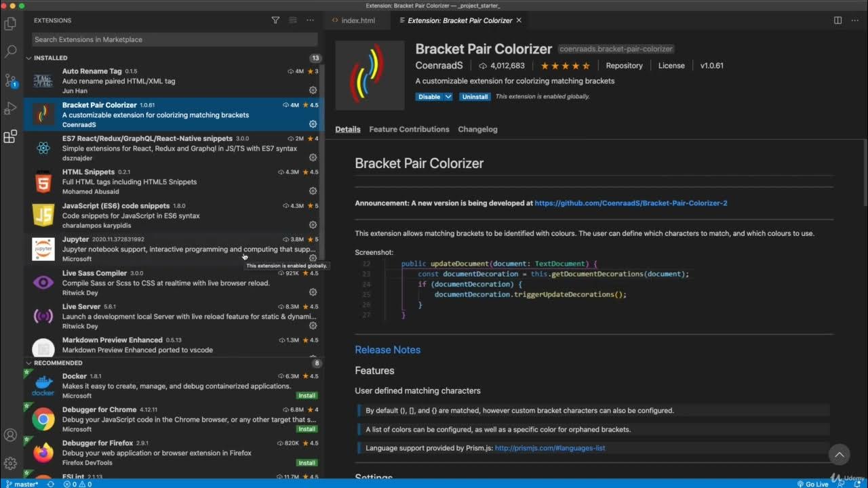Open the Explorer view in activity bar
The height and width of the screenshot is (488, 868).
10,24
